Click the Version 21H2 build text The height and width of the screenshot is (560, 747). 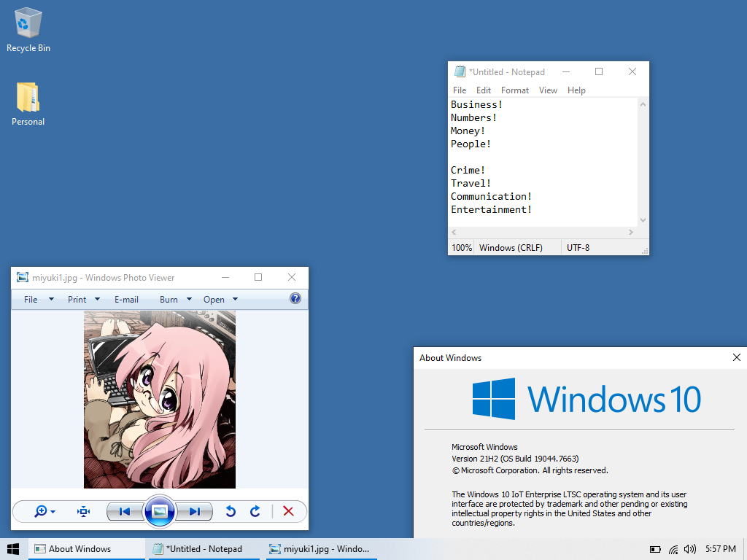515,459
